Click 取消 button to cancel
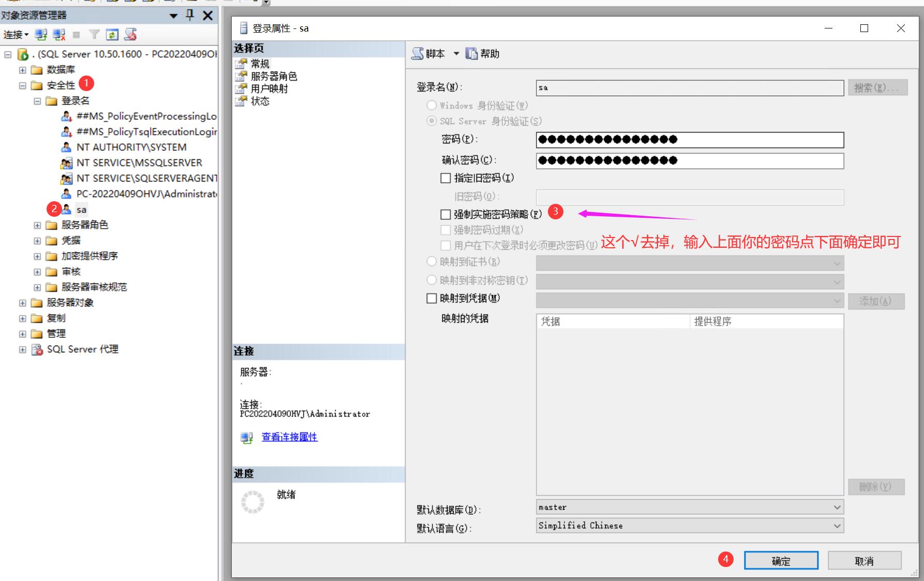924x581 pixels. [864, 561]
